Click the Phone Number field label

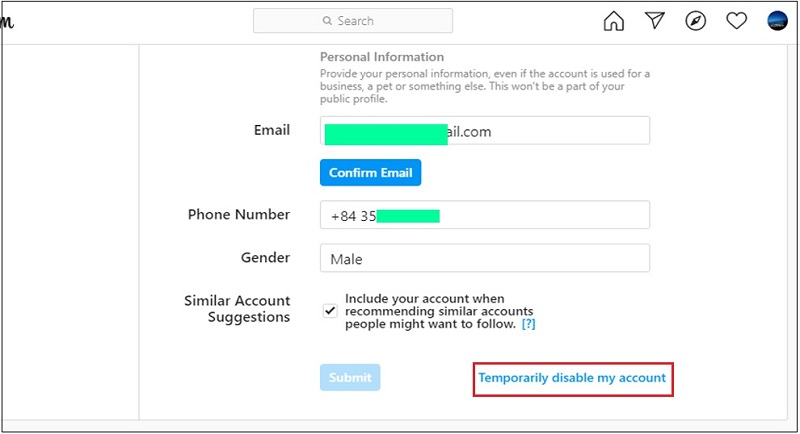tap(239, 214)
